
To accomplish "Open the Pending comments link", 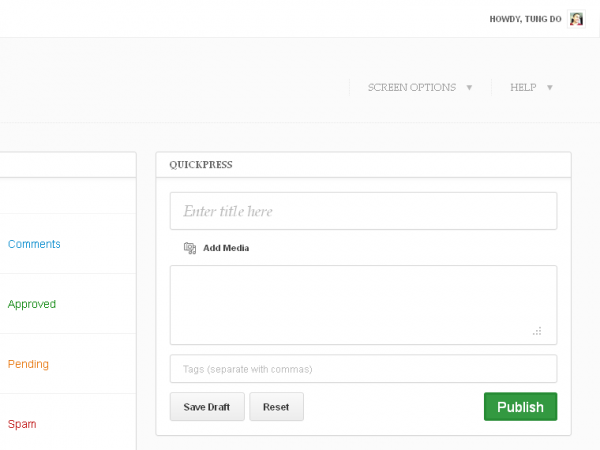I will 28,364.
